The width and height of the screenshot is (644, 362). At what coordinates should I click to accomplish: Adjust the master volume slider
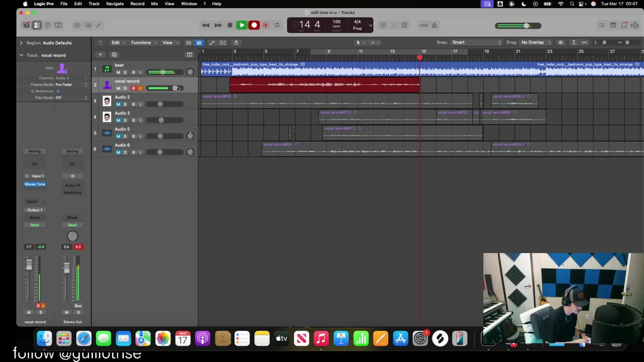point(518,26)
